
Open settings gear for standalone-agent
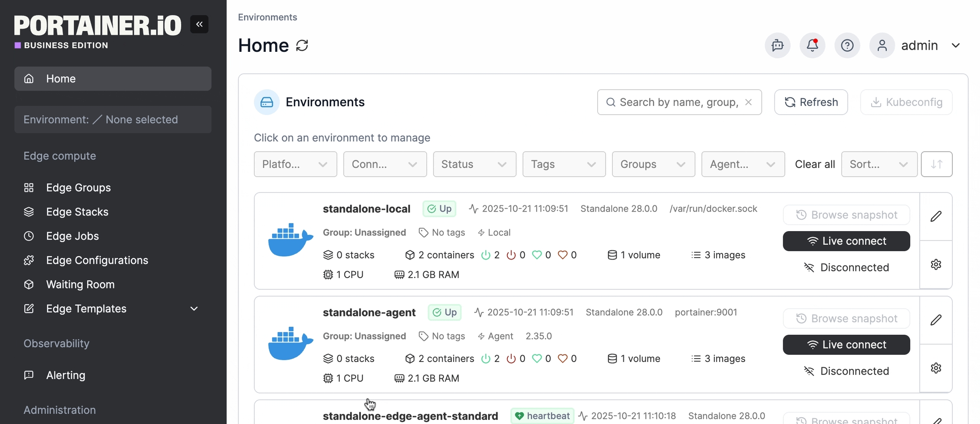(936, 368)
